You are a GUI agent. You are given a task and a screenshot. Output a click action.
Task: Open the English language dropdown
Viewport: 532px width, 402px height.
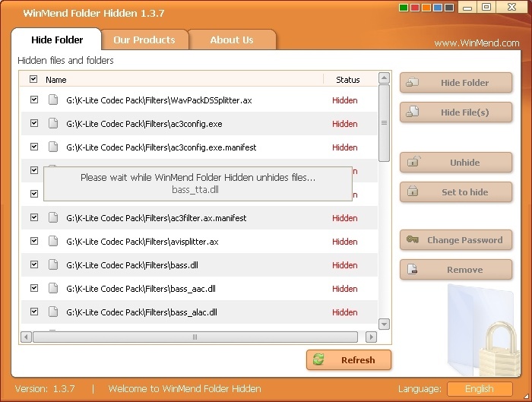coord(480,389)
